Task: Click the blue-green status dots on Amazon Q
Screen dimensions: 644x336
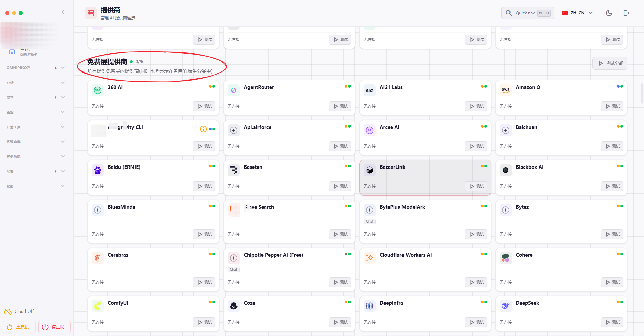Action: pos(620,87)
